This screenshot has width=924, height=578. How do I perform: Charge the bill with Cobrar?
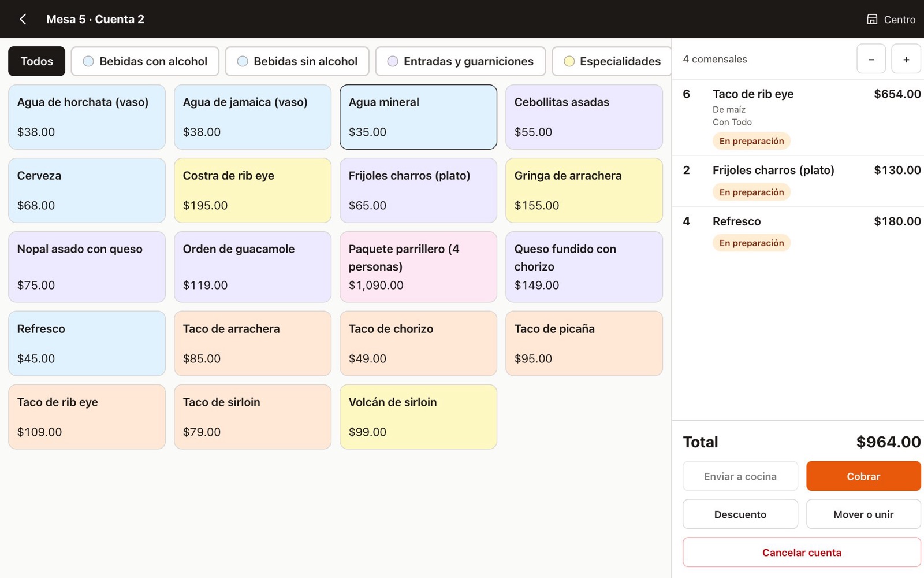coord(863,476)
